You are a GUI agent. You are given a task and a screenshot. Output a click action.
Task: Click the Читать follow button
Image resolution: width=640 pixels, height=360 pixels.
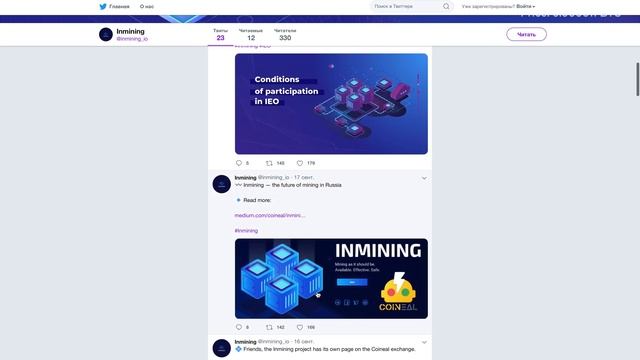526,34
